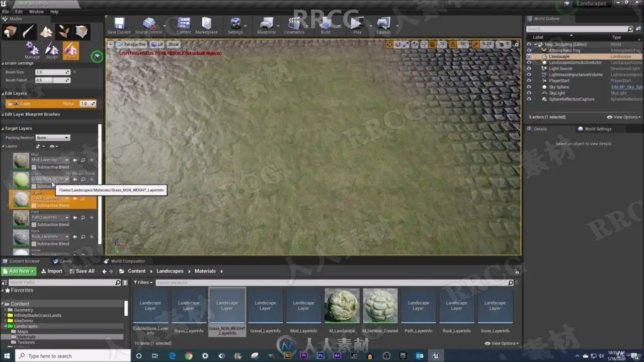
Task: Open the Help menu
Action: click(54, 12)
